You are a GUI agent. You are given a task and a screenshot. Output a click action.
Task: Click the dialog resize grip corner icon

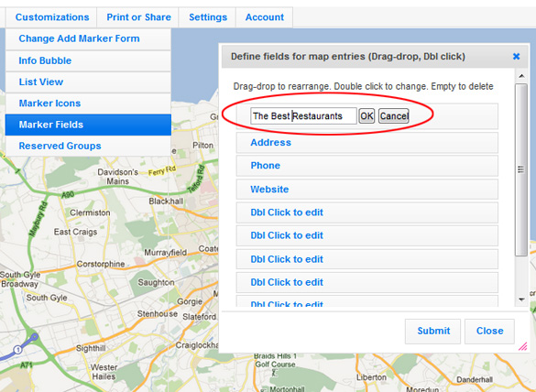[522, 346]
